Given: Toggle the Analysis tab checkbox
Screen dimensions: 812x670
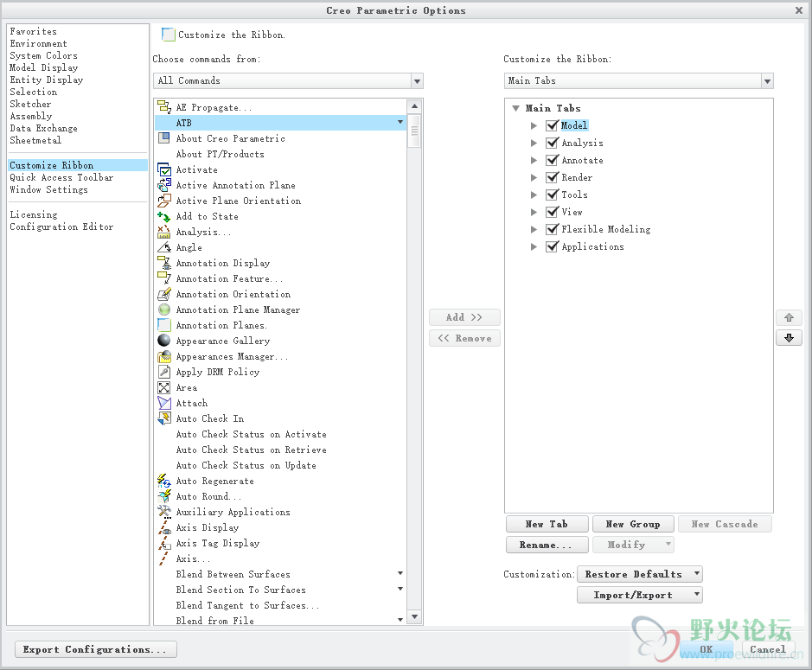Looking at the screenshot, I should pyautogui.click(x=552, y=143).
